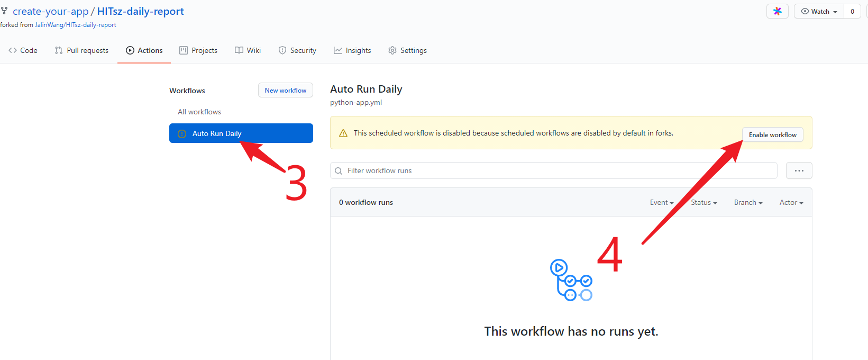
Task: Expand the Branch filter dropdown
Action: pos(748,202)
